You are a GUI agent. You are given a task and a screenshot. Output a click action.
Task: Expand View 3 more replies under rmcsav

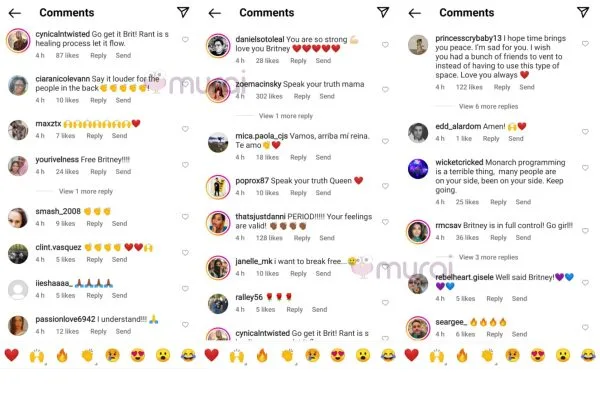coord(488,257)
